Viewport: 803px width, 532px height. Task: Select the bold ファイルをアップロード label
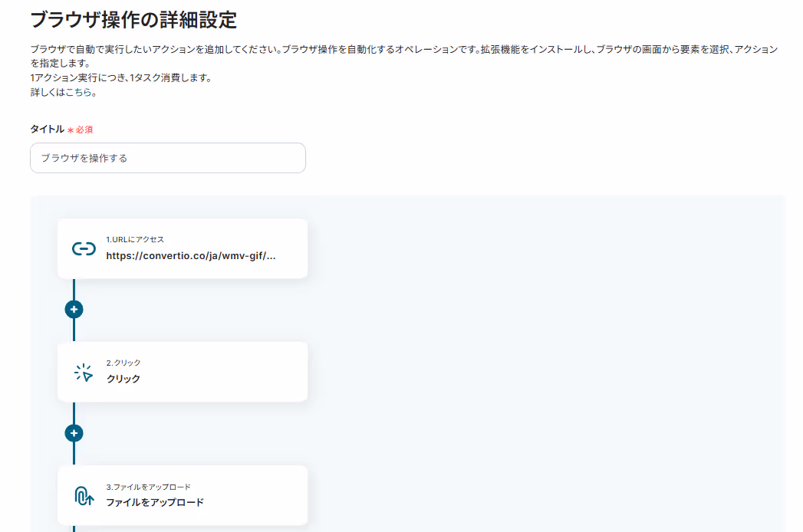[x=155, y=502]
